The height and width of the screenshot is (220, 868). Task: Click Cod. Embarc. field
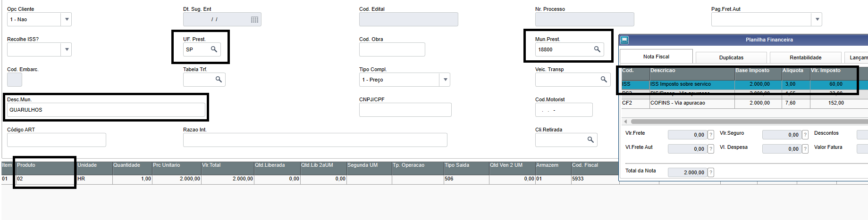click(x=14, y=80)
